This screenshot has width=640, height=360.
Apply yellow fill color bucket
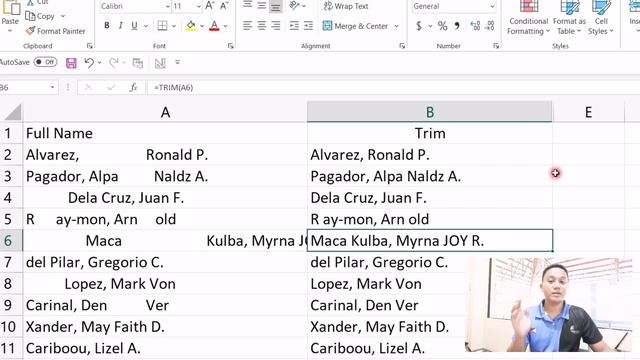pyautogui.click(x=191, y=26)
